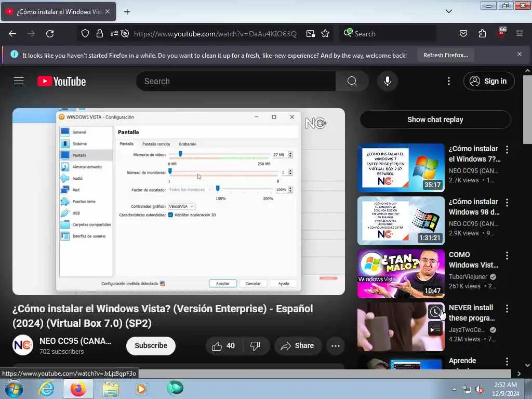Viewport: 532px width, 399px height.
Task: Open the YouTube guide hamburger menu
Action: tap(19, 81)
